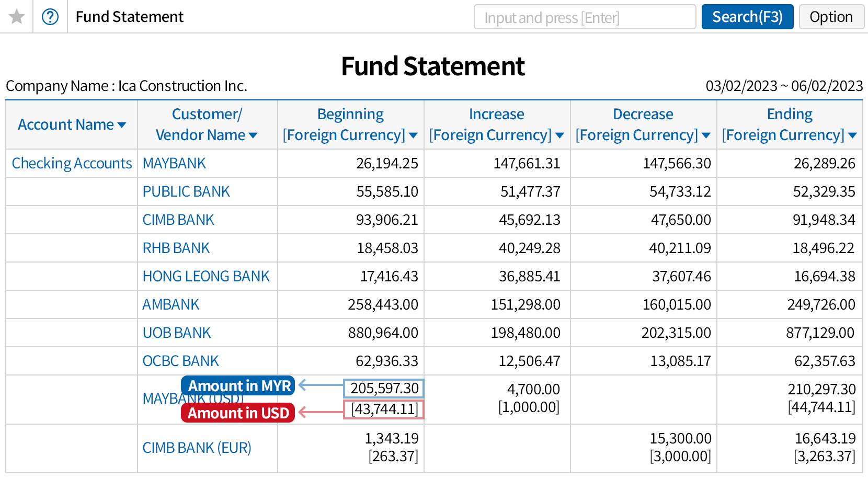Open the RHB BANK vendor link
The width and height of the screenshot is (868, 478).
tap(176, 248)
